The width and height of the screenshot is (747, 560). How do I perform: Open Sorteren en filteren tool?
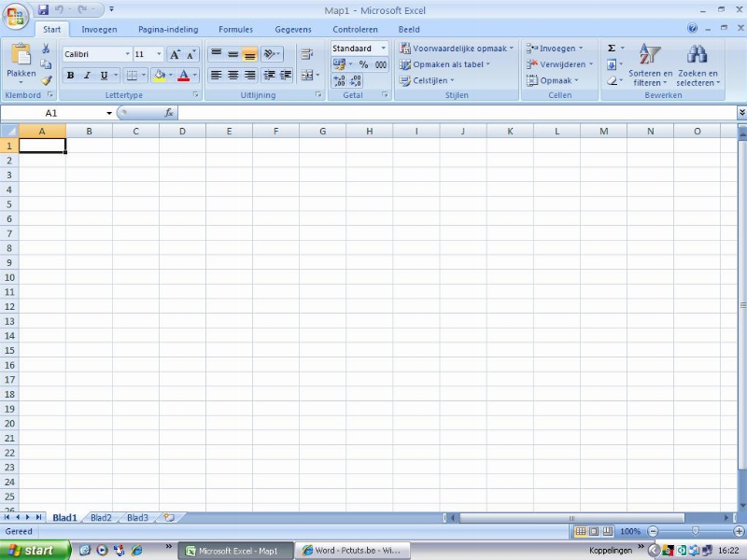[x=650, y=63]
